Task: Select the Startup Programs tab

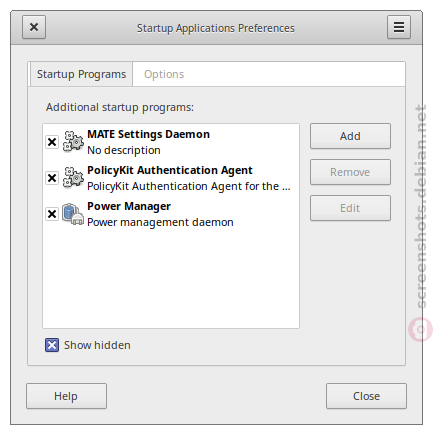Action: [x=81, y=74]
